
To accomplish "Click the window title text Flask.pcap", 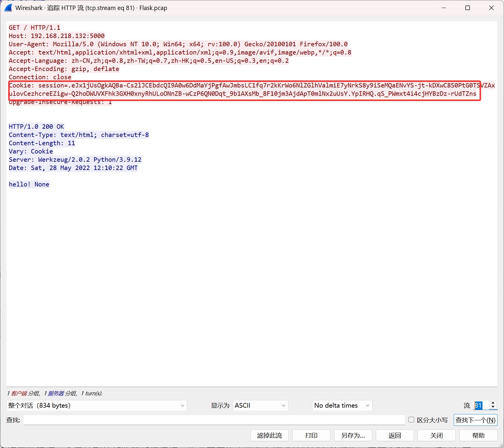I will pos(153,8).
